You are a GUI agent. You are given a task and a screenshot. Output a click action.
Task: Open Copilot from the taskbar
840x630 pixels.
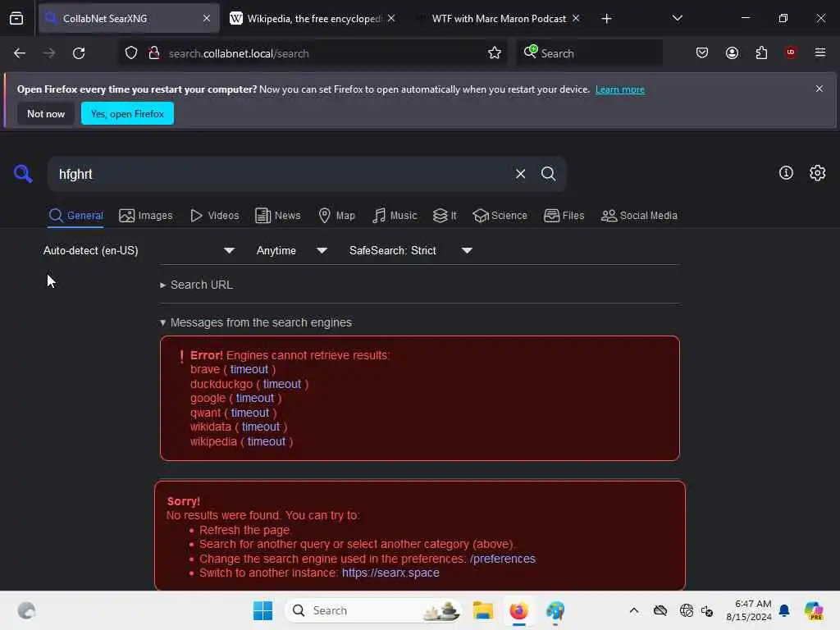(815, 610)
